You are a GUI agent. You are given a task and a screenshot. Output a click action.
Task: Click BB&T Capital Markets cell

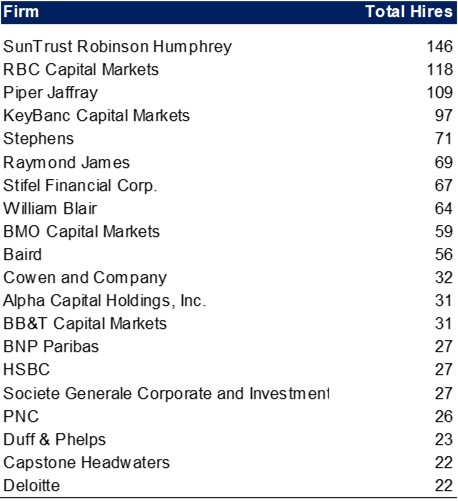click(x=85, y=324)
